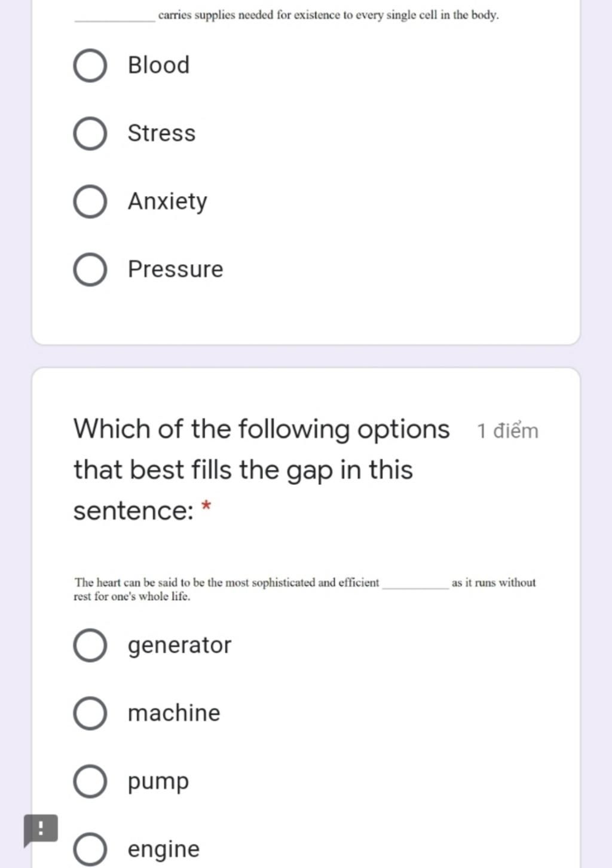Select the Blood radio button circle
Image resolution: width=612 pixels, height=868 pixels.
90,65
